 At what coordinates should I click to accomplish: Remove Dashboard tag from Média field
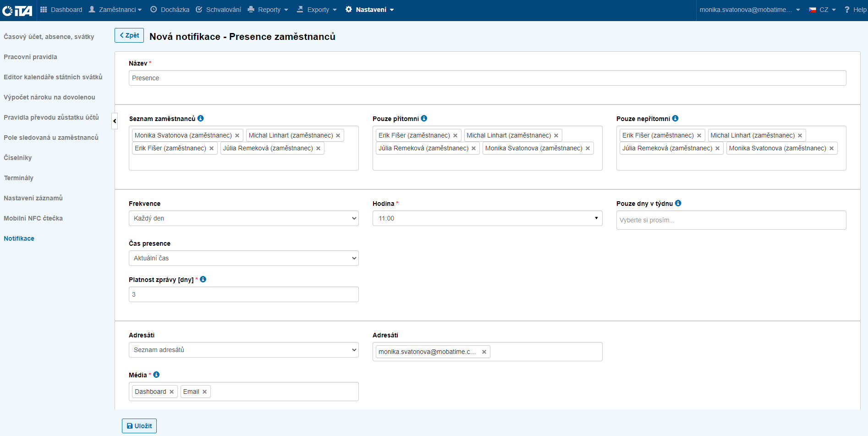(x=171, y=392)
